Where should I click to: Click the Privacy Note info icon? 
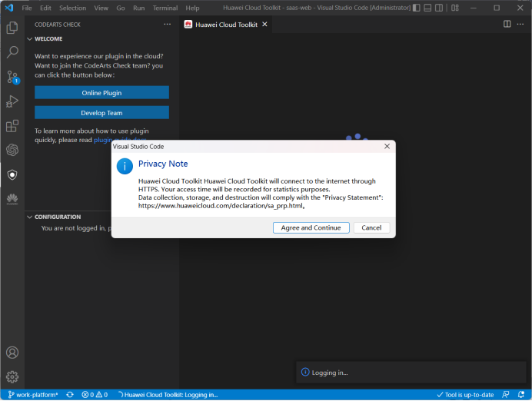pos(125,166)
